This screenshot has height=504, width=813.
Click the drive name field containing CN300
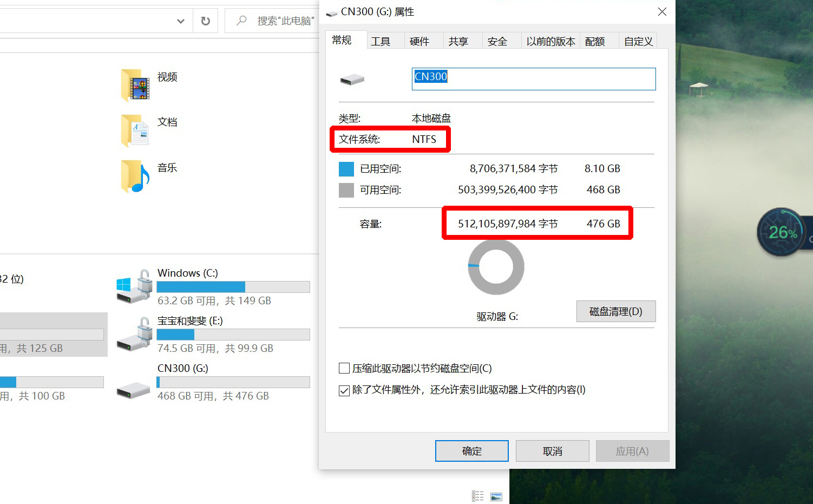(x=534, y=79)
